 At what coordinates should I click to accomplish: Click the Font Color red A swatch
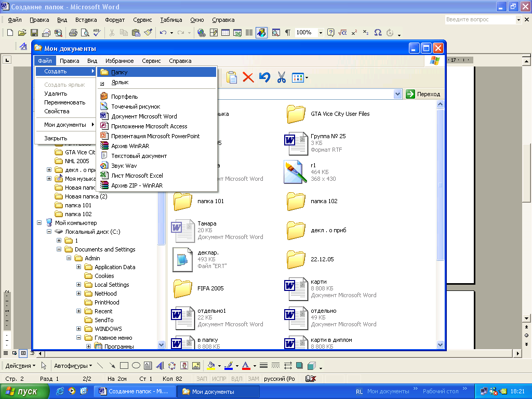246,365
